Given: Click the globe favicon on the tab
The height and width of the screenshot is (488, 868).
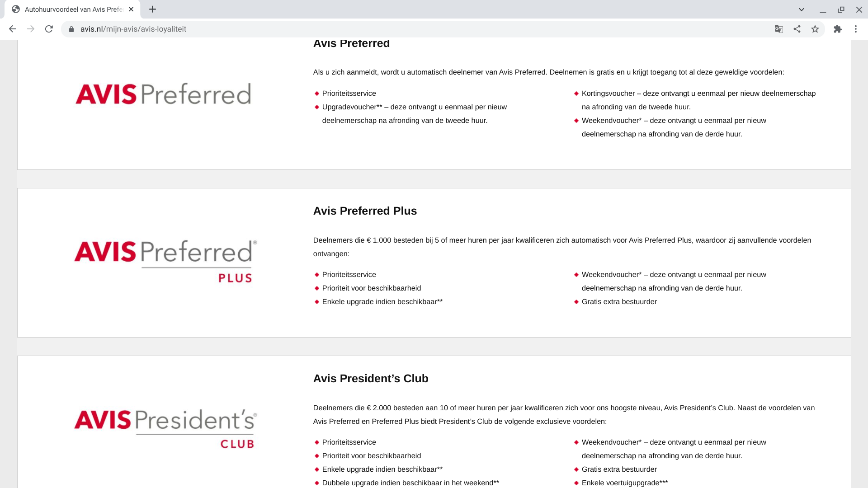Looking at the screenshot, I should point(16,9).
